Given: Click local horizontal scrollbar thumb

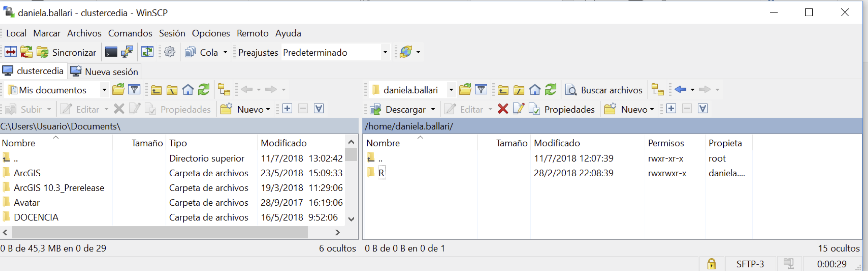Looking at the screenshot, I should point(160,232).
